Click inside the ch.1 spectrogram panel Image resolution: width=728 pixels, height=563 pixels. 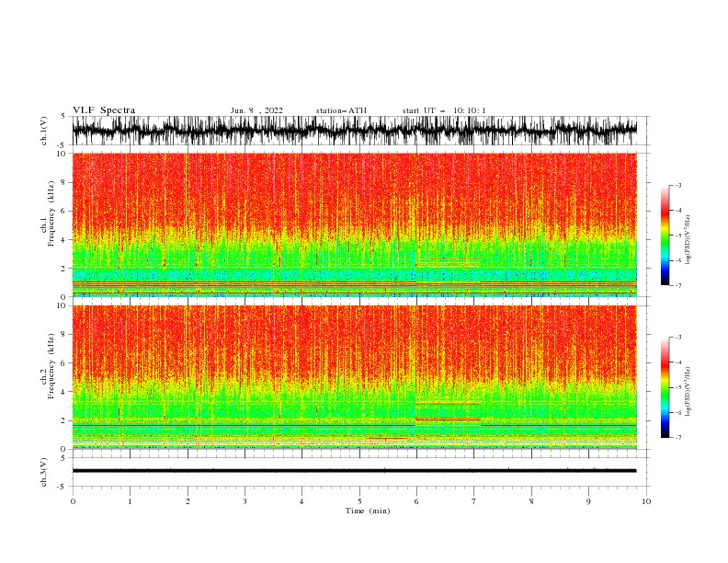pyautogui.click(x=354, y=224)
